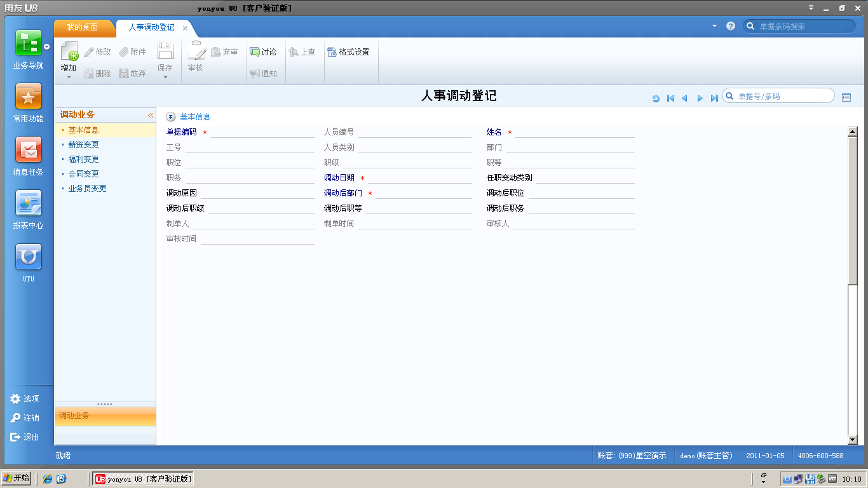Collapse the 基本信息 section expander
The width and height of the screenshot is (868, 488).
[170, 117]
